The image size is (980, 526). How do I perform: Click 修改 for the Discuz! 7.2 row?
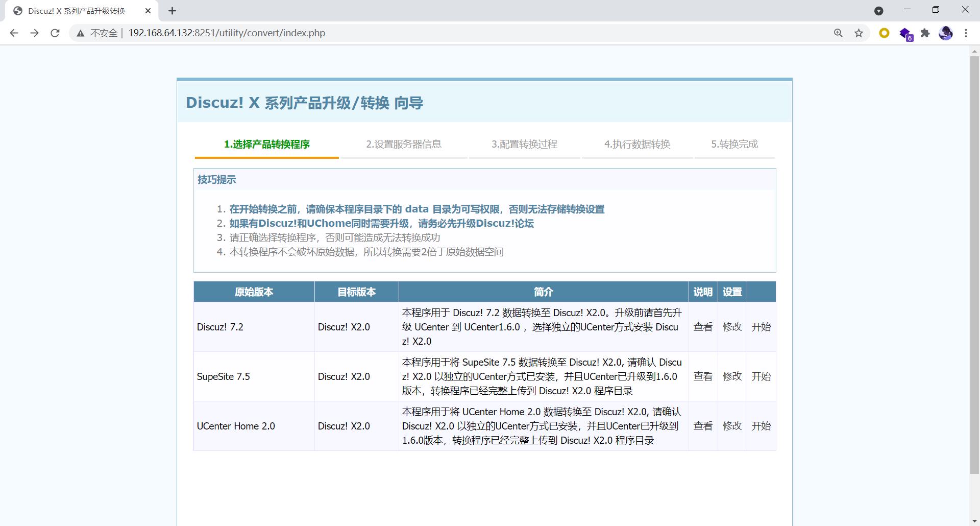732,327
